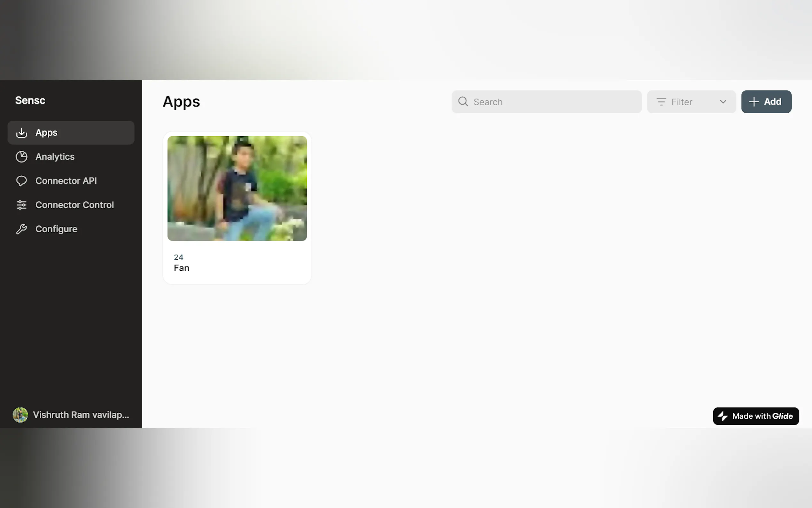Focus the Search input field

pyautogui.click(x=554, y=102)
